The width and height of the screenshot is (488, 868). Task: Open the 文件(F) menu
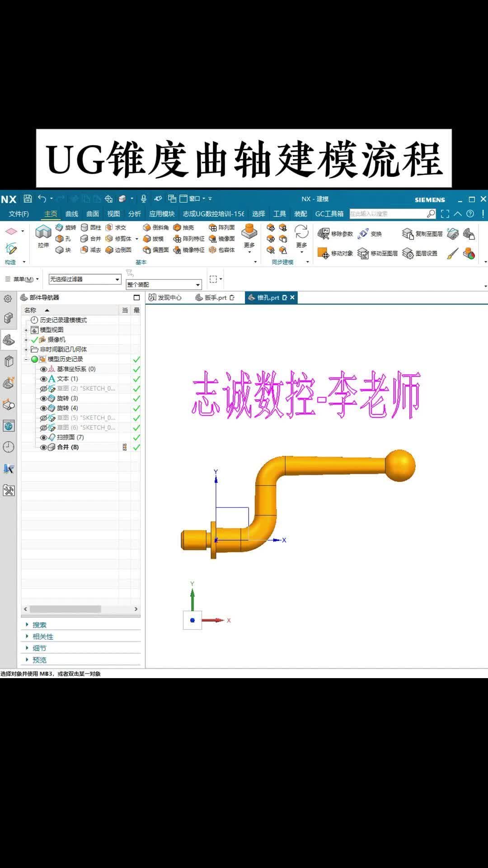coord(19,214)
